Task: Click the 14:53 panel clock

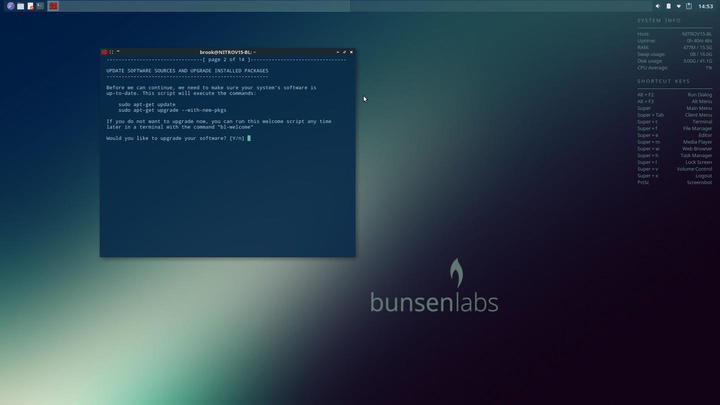Action: pyautogui.click(x=705, y=6)
